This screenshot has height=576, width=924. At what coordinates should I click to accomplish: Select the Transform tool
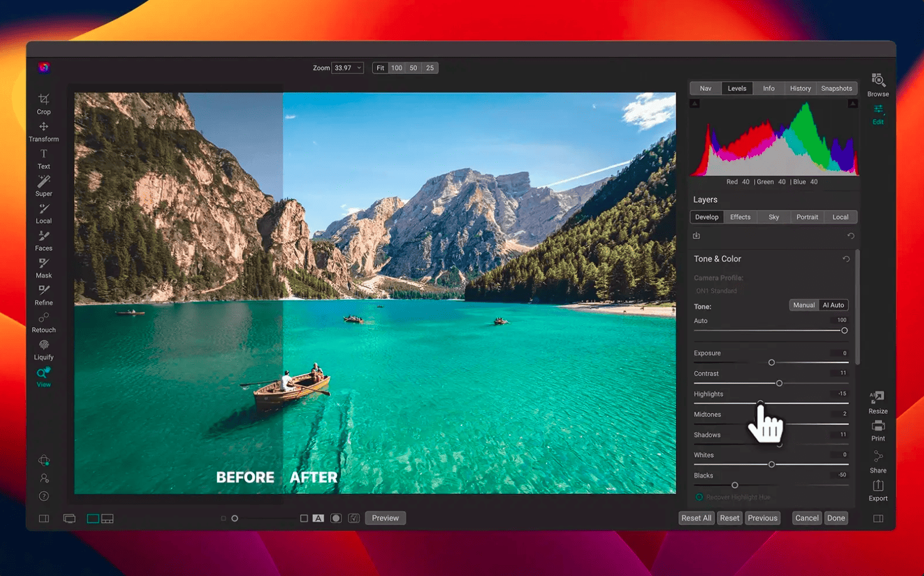[44, 132]
